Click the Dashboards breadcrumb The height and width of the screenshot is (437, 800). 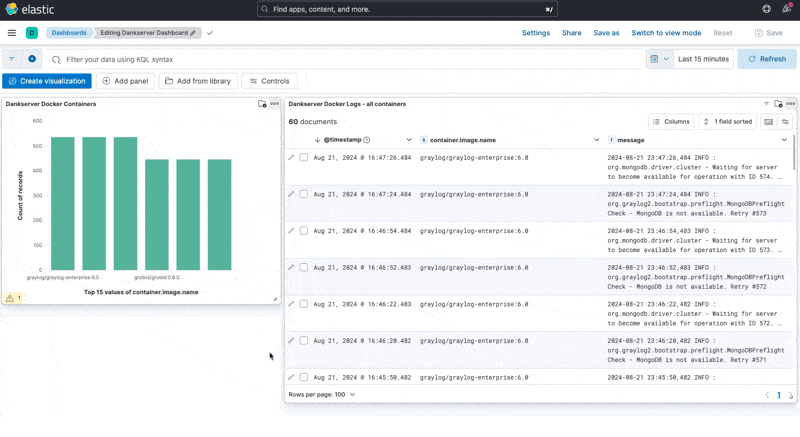pos(68,33)
